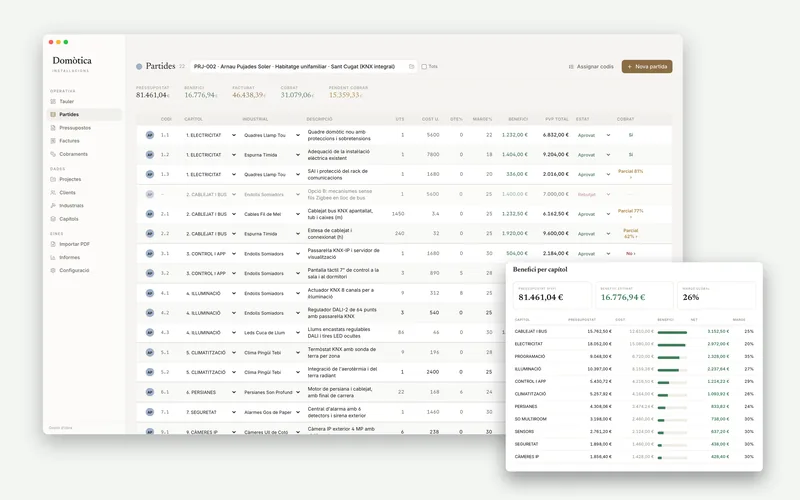
Task: Click the blue dot beside the Partides title
Action: 139,66
